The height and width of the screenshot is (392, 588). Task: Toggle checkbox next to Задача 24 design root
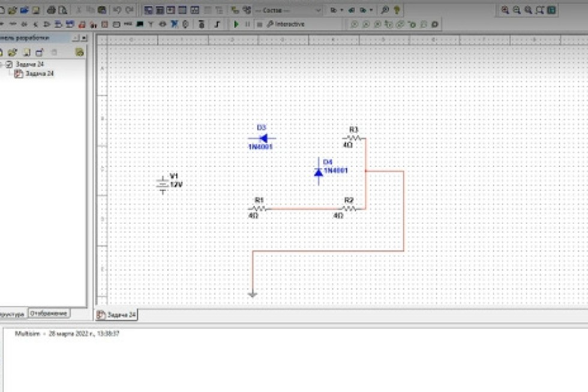click(x=10, y=64)
